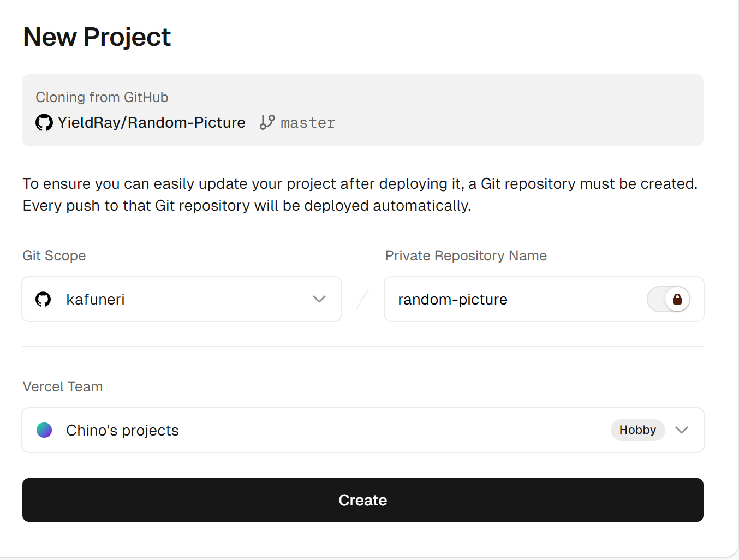Click the Cloning from GitHub label
The height and width of the screenshot is (560, 739).
tap(102, 97)
